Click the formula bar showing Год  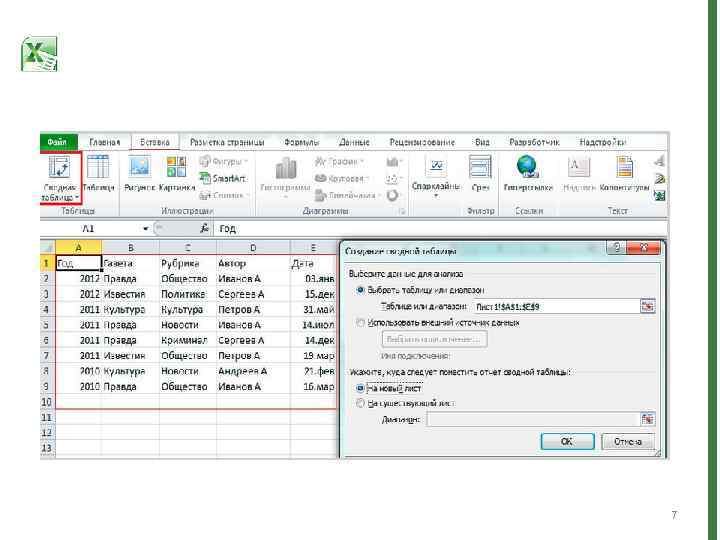point(441,229)
